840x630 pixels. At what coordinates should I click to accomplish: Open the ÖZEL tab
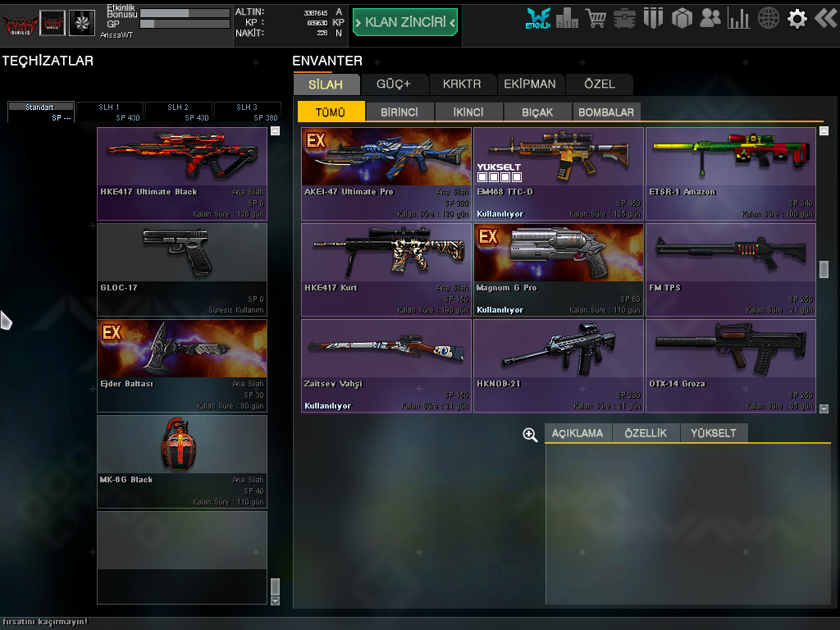[x=600, y=84]
